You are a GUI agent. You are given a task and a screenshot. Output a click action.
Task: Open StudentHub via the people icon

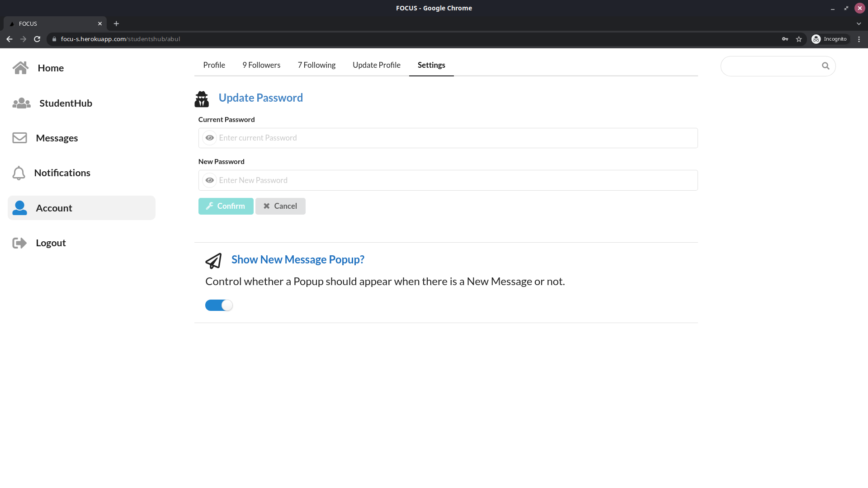tap(21, 103)
